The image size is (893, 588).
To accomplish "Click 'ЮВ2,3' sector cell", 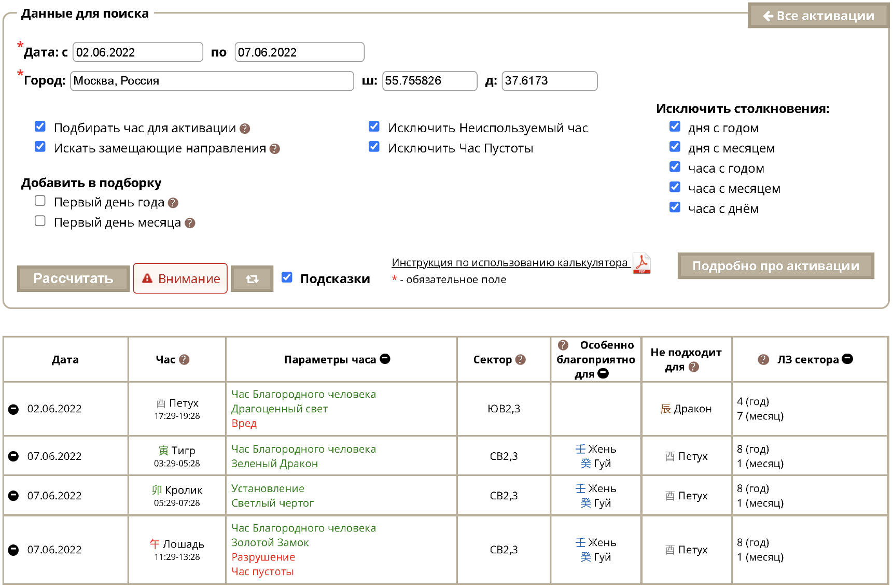I will point(504,409).
